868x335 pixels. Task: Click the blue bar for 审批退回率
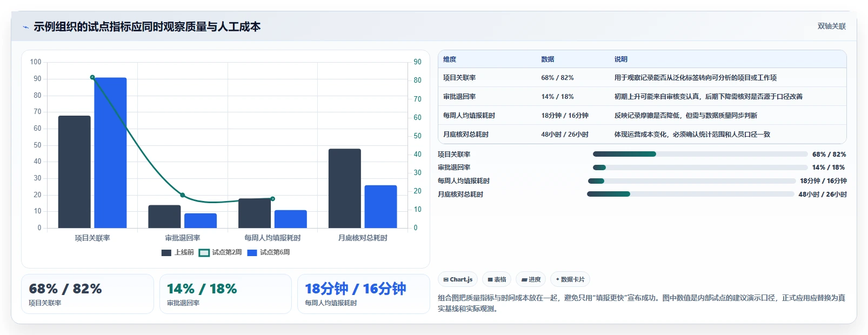(201, 220)
